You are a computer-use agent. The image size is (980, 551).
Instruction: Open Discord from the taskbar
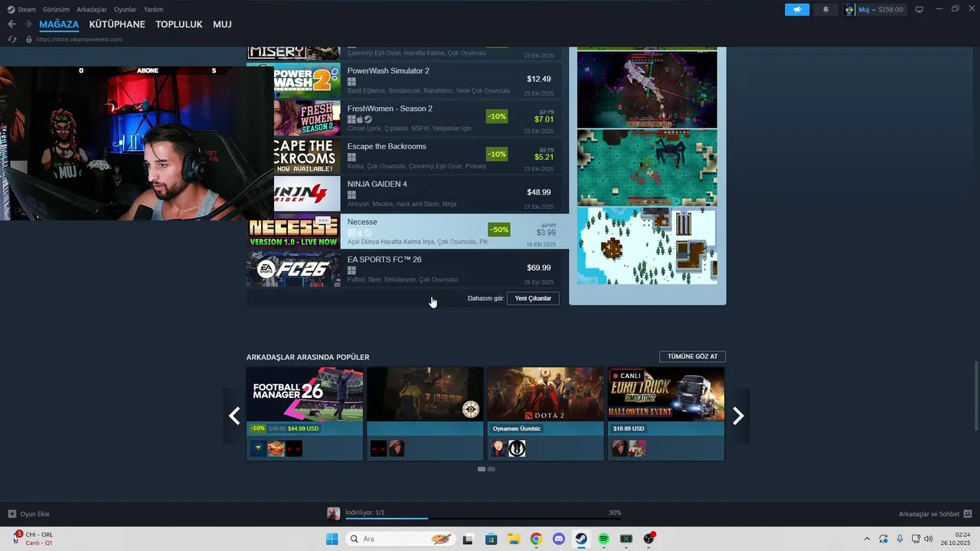[x=559, y=539]
